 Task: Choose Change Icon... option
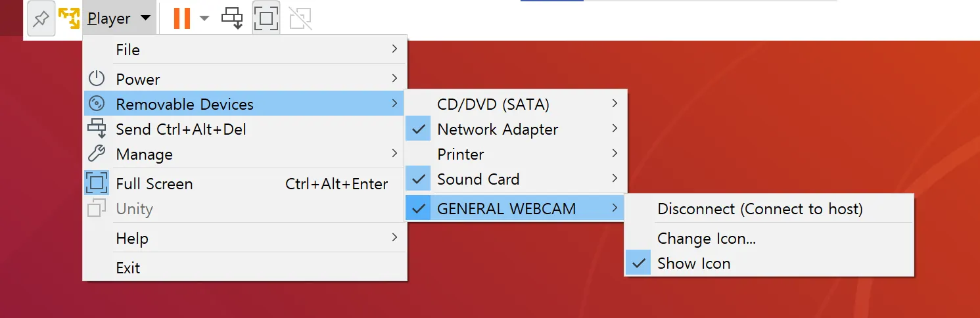pyautogui.click(x=707, y=238)
